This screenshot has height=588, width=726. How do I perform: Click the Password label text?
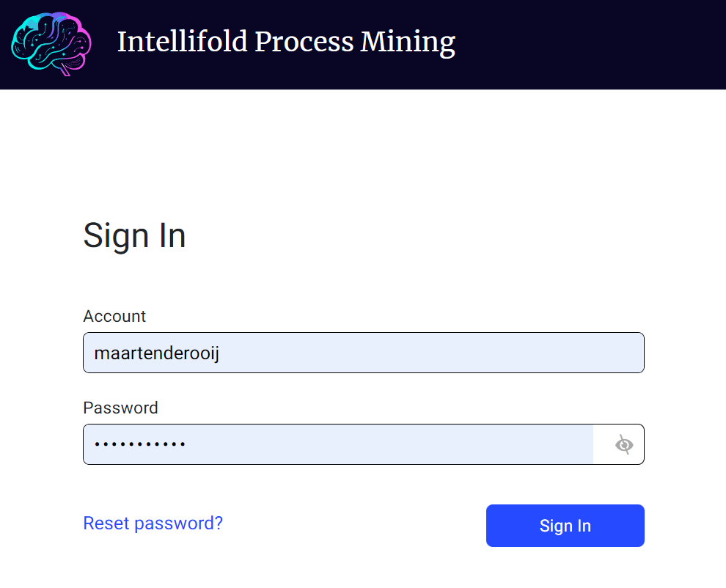click(x=120, y=408)
